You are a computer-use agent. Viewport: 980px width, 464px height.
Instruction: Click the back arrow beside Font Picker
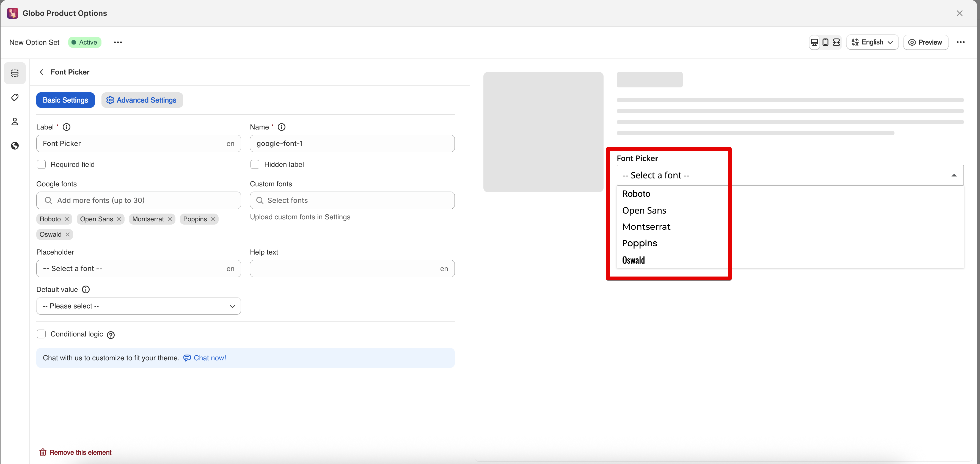pyautogui.click(x=42, y=72)
